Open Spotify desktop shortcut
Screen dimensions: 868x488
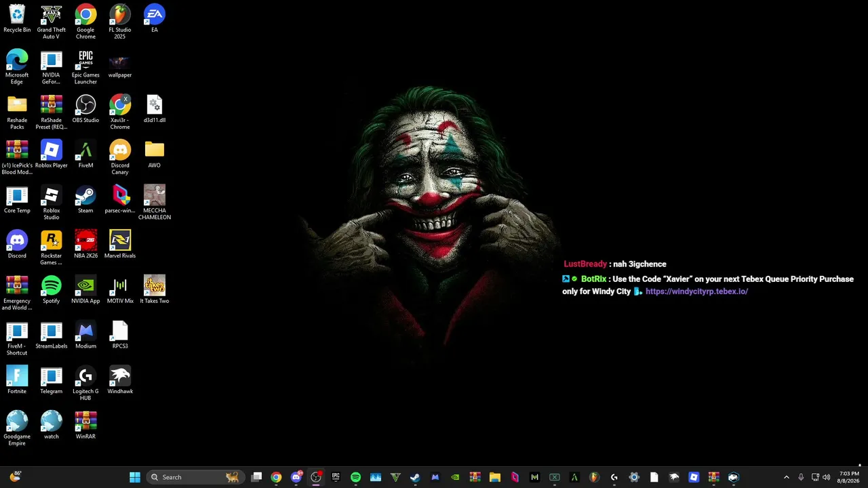[51, 290]
